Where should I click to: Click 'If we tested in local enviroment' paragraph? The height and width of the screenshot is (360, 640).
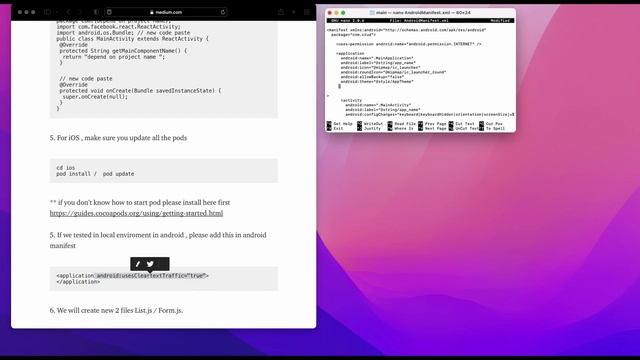pyautogui.click(x=158, y=240)
